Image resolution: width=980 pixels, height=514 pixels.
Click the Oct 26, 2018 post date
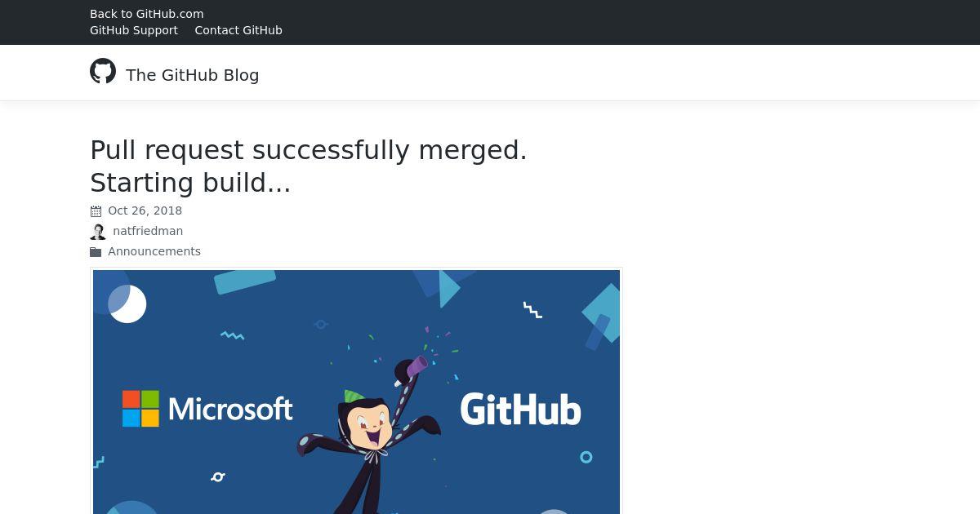click(x=145, y=210)
